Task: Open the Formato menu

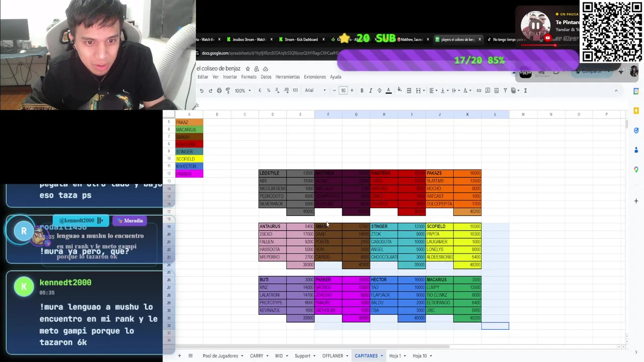Action: tap(249, 77)
